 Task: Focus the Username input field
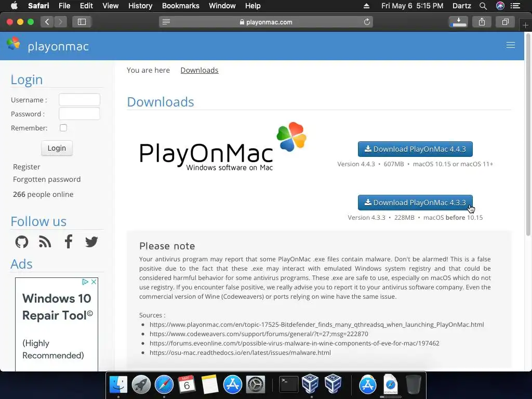tap(79, 100)
